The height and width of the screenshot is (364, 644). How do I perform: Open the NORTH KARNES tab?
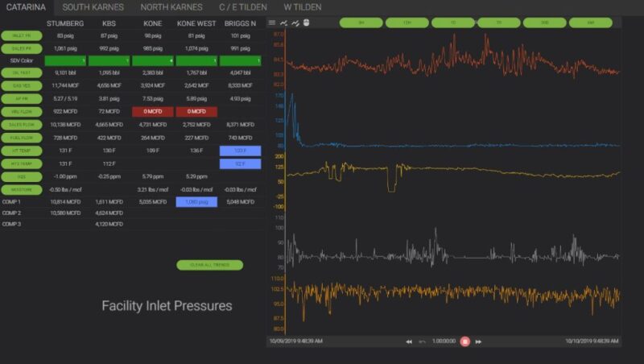click(x=172, y=7)
